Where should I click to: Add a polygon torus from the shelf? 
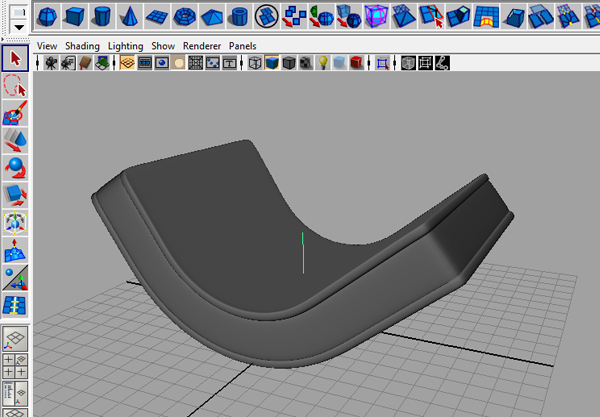pos(184,15)
